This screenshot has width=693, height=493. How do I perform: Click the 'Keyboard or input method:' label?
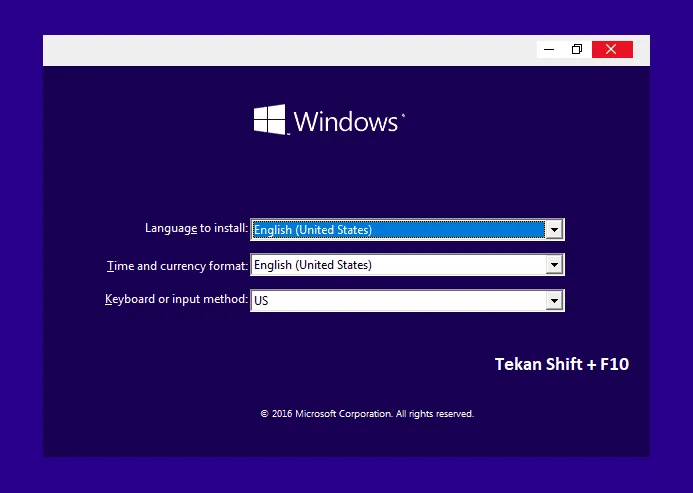coord(176,299)
